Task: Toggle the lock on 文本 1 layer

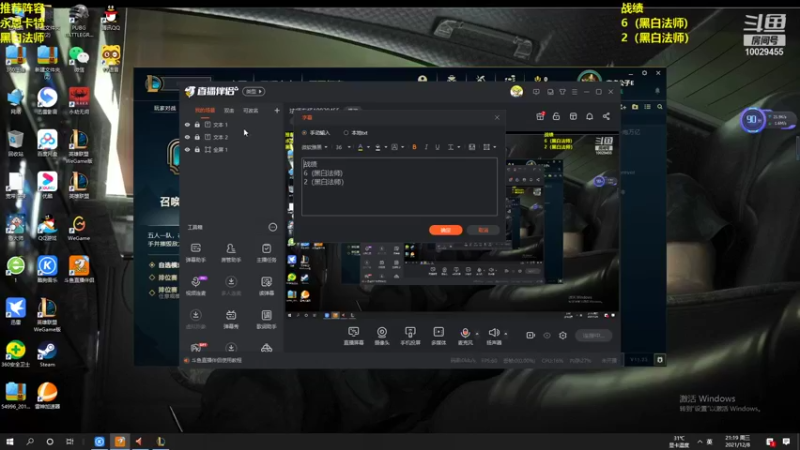Action: pos(197,124)
